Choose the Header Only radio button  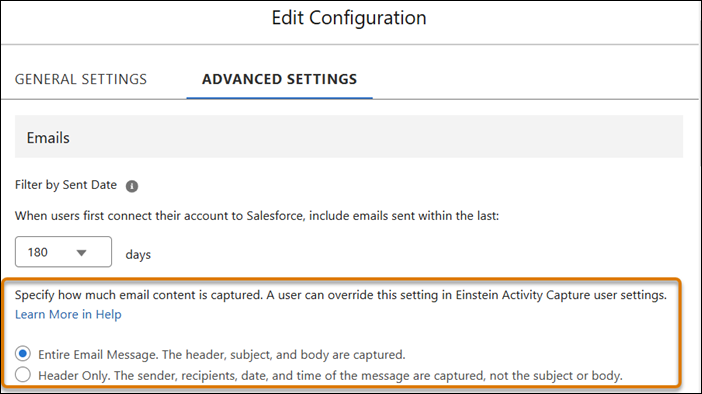(23, 374)
